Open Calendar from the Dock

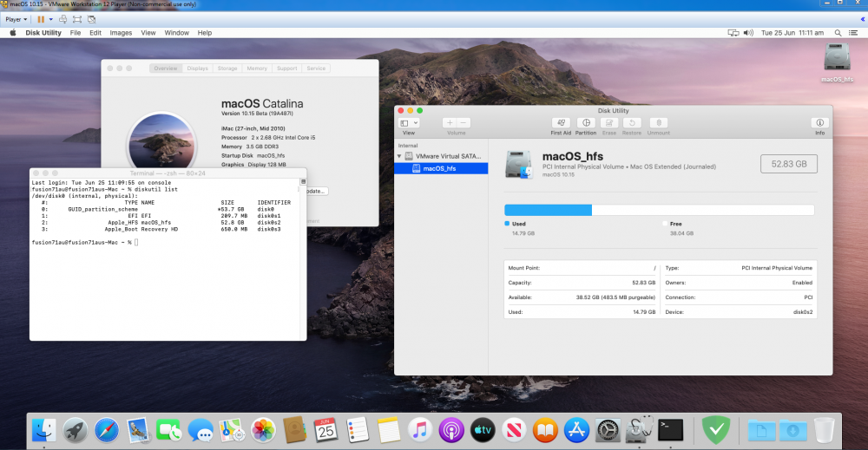tap(326, 429)
